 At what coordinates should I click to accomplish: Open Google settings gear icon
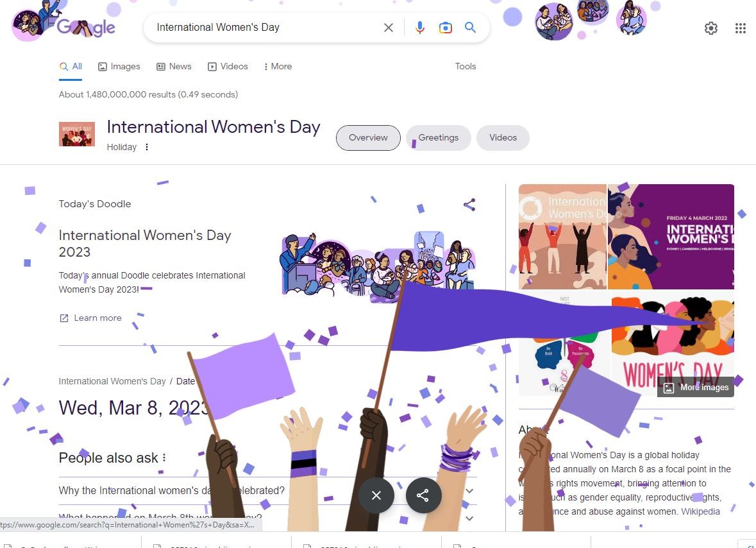click(x=710, y=28)
